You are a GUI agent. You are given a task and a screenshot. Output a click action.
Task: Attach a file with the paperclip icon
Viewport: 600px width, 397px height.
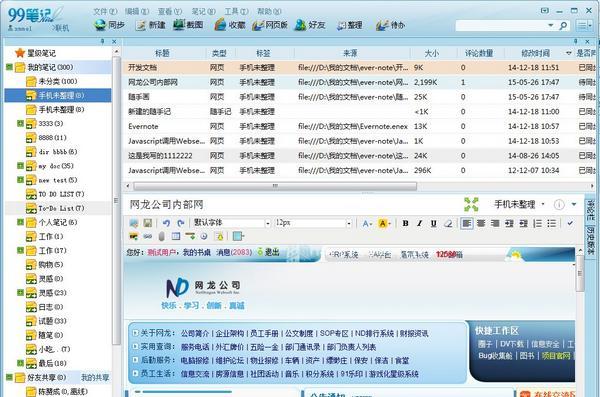click(x=161, y=237)
